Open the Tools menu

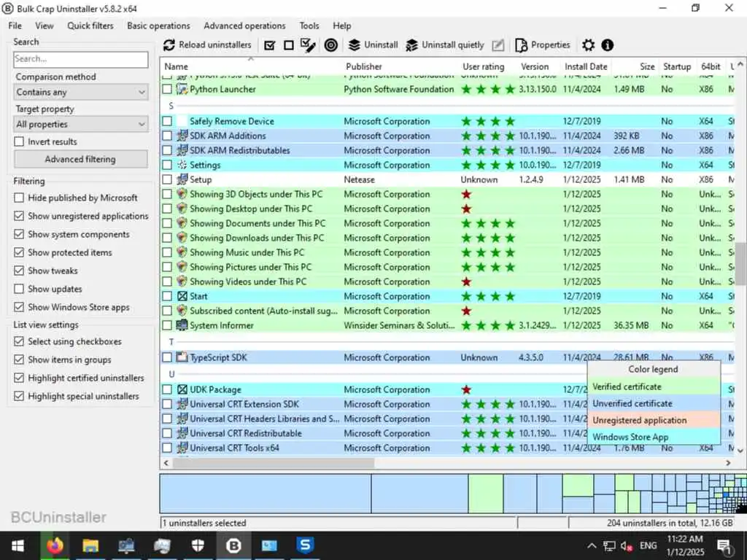(x=309, y=26)
